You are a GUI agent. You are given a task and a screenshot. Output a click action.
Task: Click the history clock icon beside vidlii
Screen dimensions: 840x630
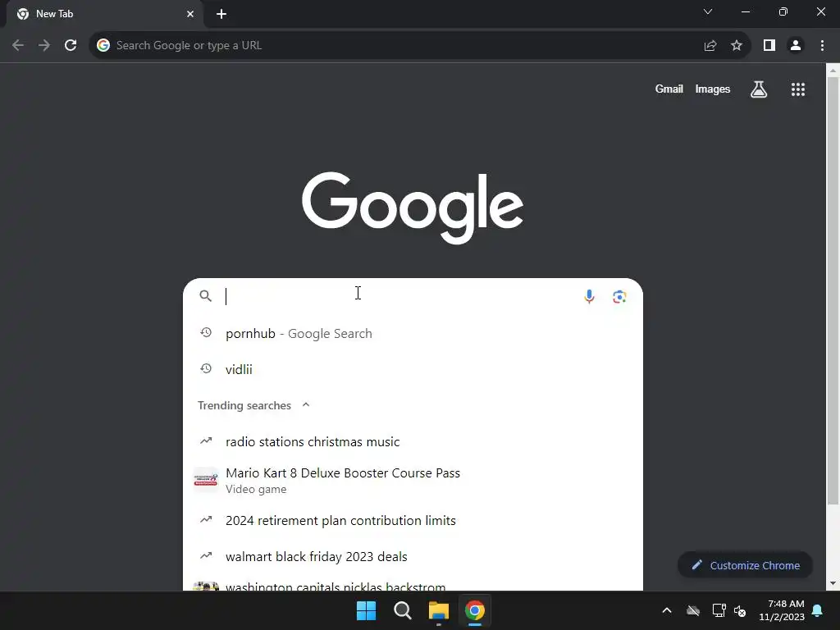pyautogui.click(x=206, y=368)
